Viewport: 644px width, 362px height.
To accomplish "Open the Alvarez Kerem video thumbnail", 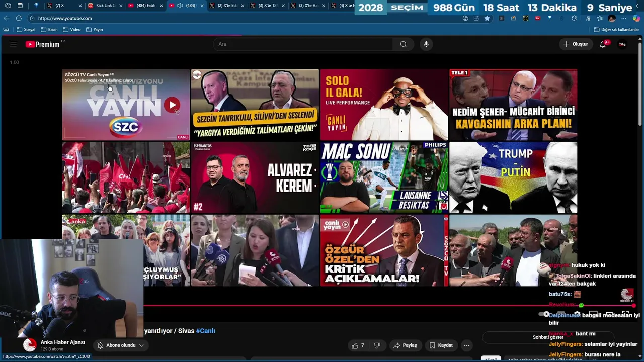I will pyautogui.click(x=255, y=177).
